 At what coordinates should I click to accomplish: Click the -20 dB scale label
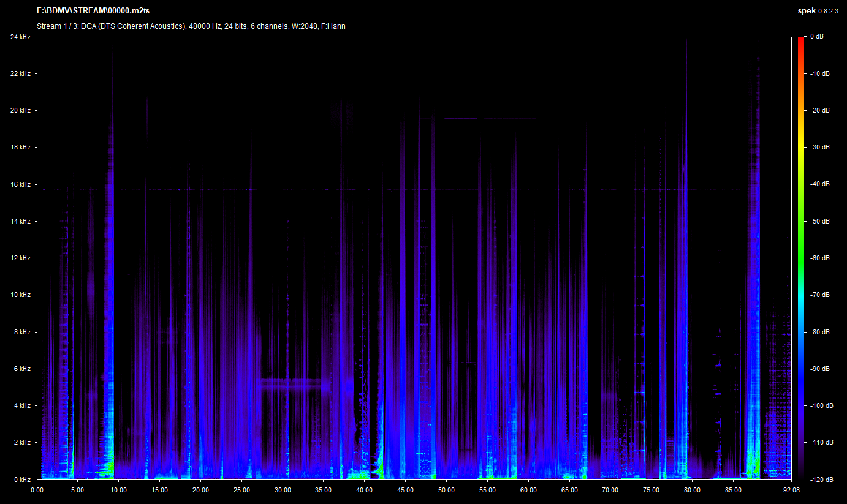coord(819,110)
